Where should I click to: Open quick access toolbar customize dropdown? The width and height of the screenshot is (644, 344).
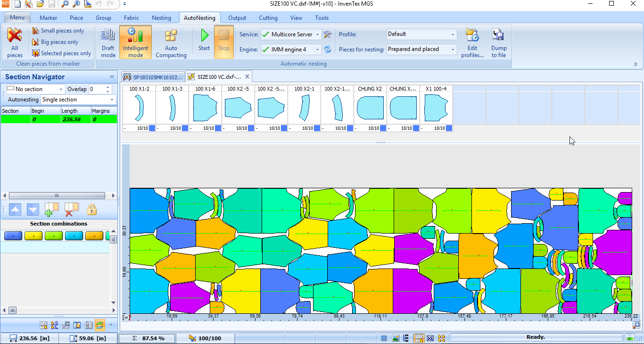124,4
